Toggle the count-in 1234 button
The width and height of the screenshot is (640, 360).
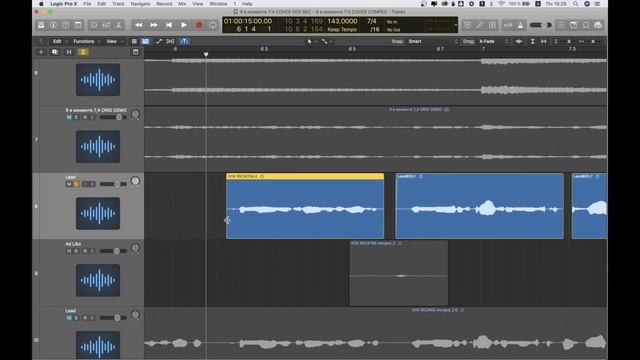[x=508, y=25]
